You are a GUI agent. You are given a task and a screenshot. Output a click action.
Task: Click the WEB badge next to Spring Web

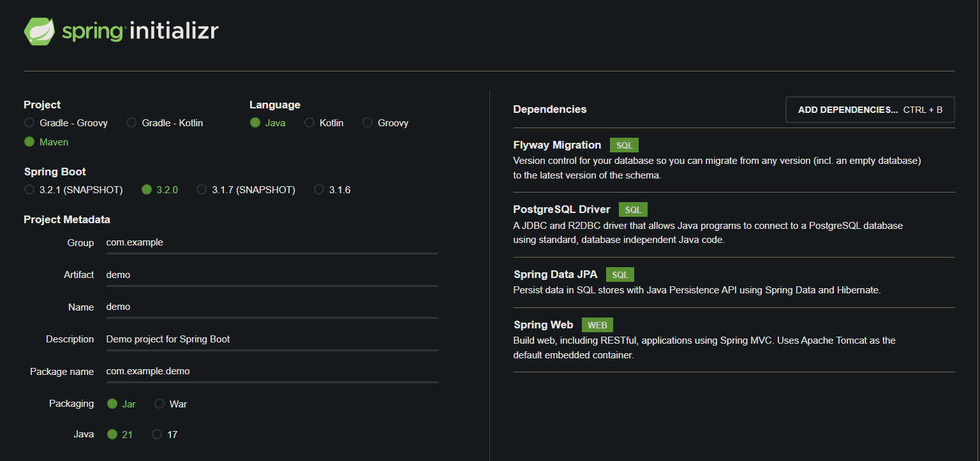(597, 325)
